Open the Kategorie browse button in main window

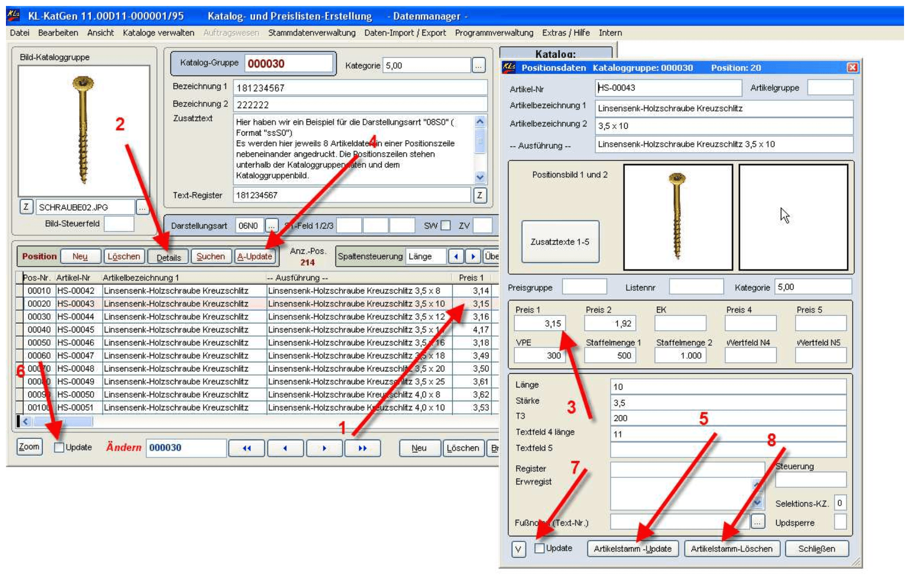coord(478,65)
